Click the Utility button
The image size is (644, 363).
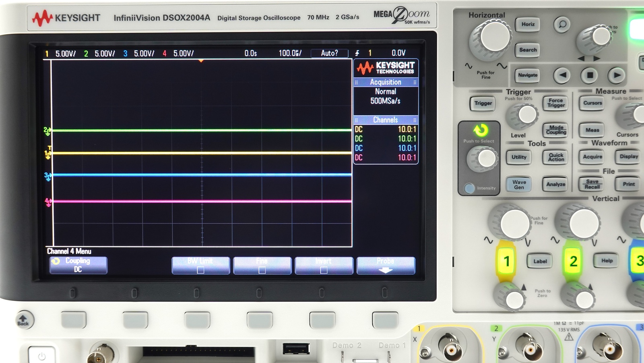(519, 158)
